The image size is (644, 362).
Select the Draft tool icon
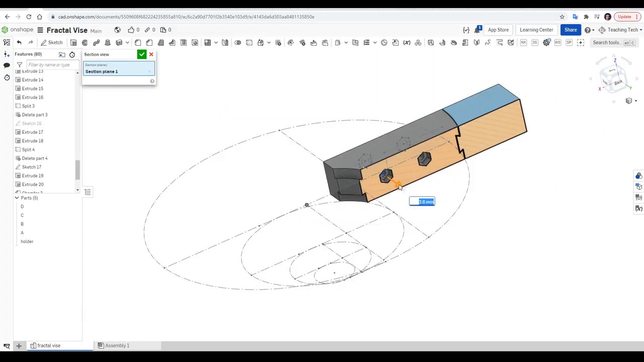click(x=161, y=43)
